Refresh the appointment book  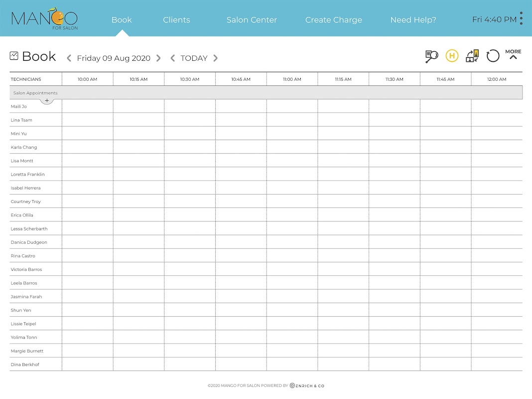click(493, 56)
